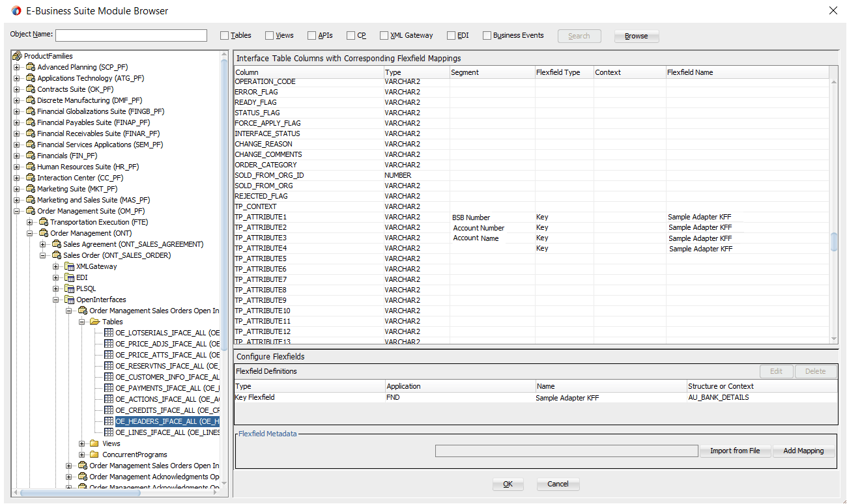The image size is (847, 504).
Task: Click the Account Number segment cell
Action: 492,228
